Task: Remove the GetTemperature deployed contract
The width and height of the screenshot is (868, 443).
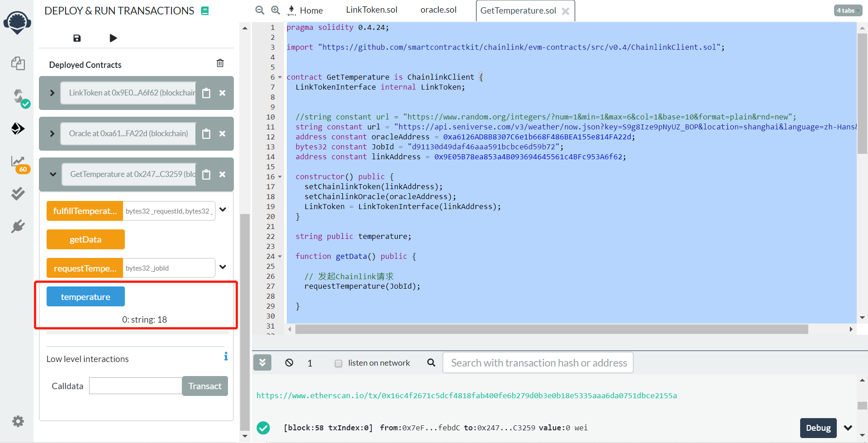Action: [x=222, y=174]
